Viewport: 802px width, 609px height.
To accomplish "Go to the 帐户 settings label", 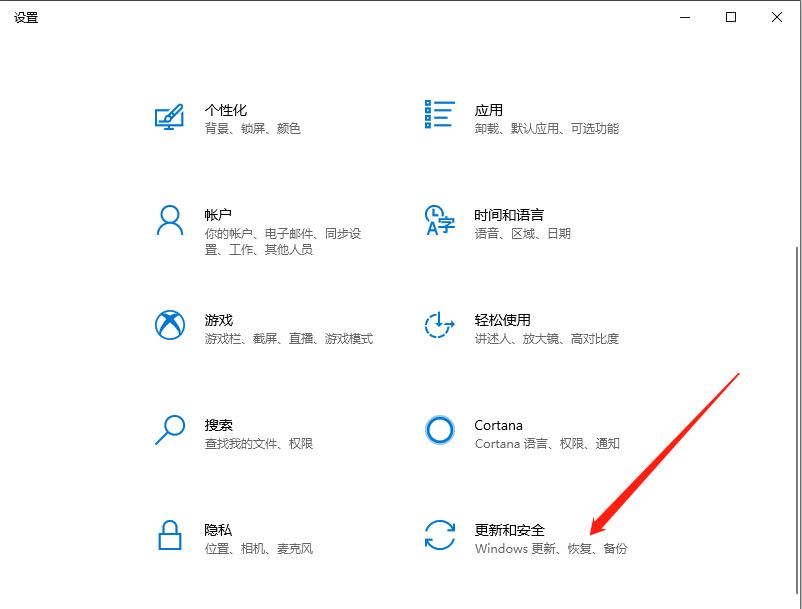I will [219, 215].
